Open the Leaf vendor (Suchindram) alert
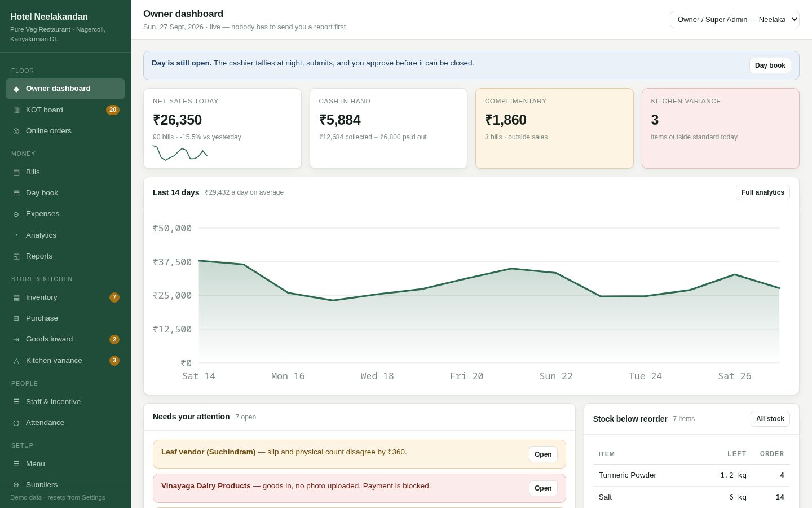Image resolution: width=812 pixels, height=508 pixels. 543,454
